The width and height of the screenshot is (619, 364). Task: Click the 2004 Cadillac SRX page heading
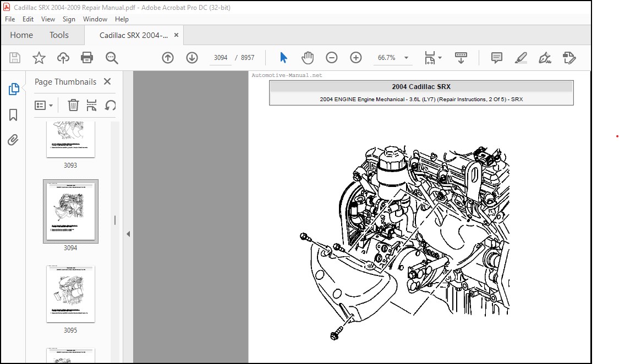click(x=421, y=87)
